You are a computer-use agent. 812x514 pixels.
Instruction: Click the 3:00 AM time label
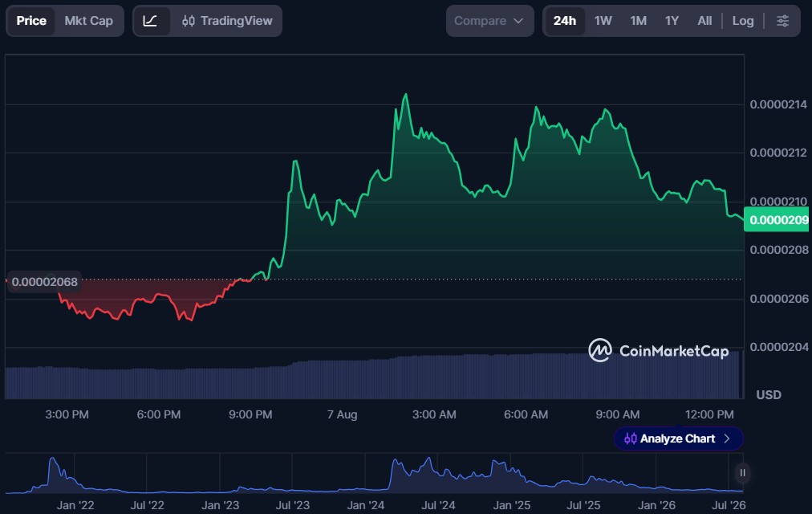434,414
